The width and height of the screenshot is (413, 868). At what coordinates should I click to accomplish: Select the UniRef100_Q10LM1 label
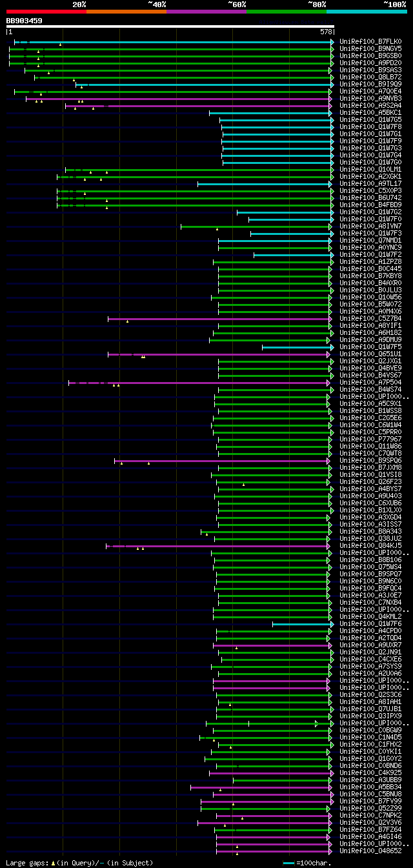click(x=370, y=170)
